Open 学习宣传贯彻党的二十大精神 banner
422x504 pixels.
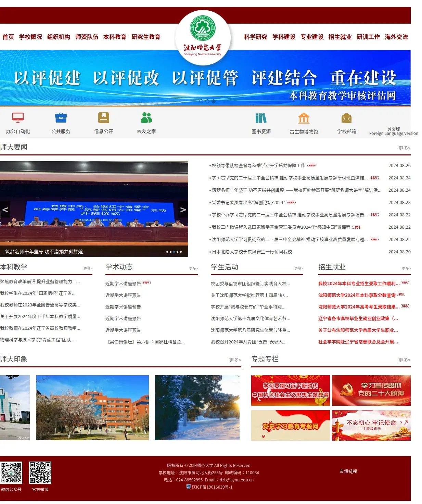[371, 390]
